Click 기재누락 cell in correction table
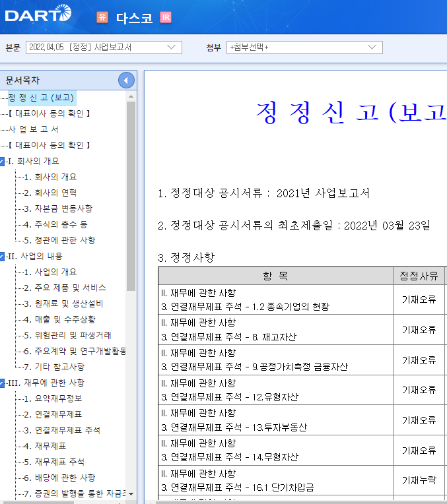 tap(419, 480)
